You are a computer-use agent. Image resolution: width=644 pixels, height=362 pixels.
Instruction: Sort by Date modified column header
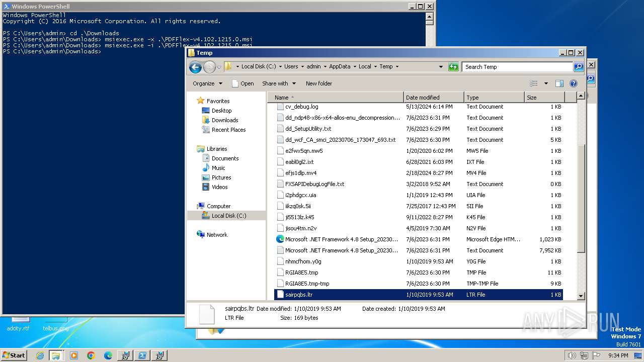click(434, 98)
